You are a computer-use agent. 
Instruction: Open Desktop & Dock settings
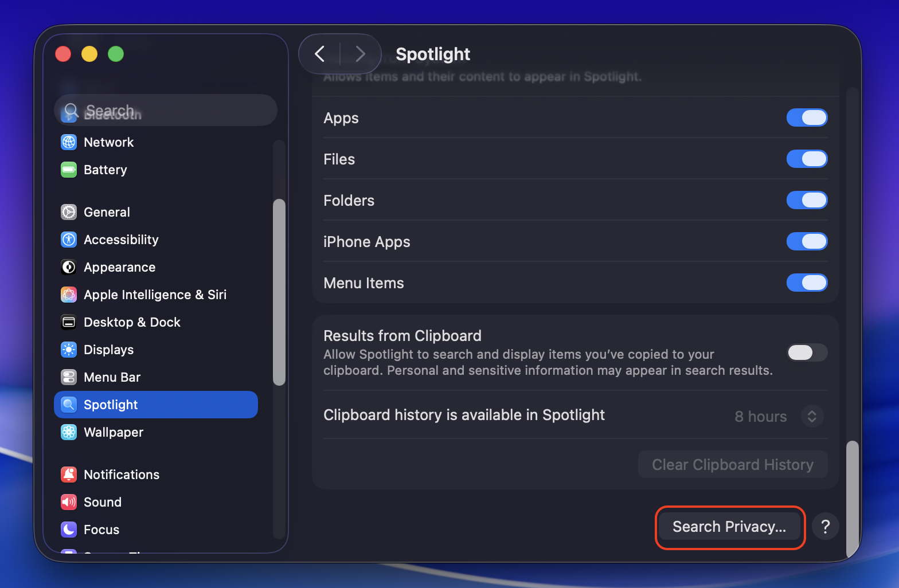click(x=156, y=322)
